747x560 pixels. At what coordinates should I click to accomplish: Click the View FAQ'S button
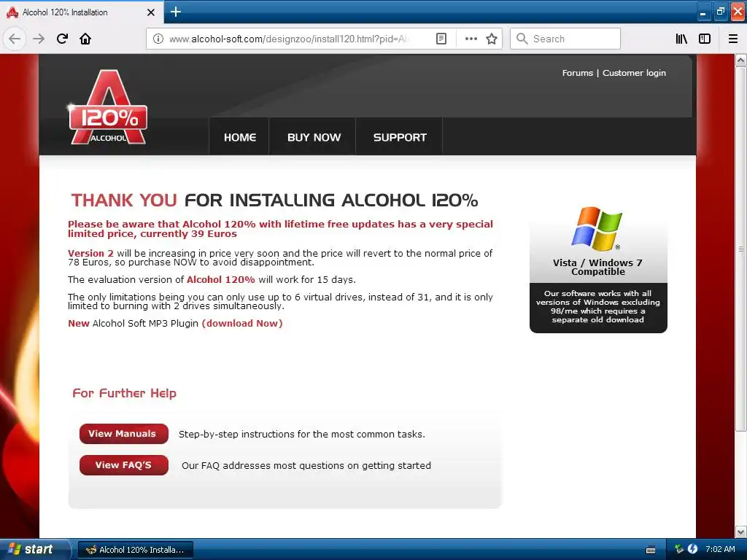click(124, 465)
